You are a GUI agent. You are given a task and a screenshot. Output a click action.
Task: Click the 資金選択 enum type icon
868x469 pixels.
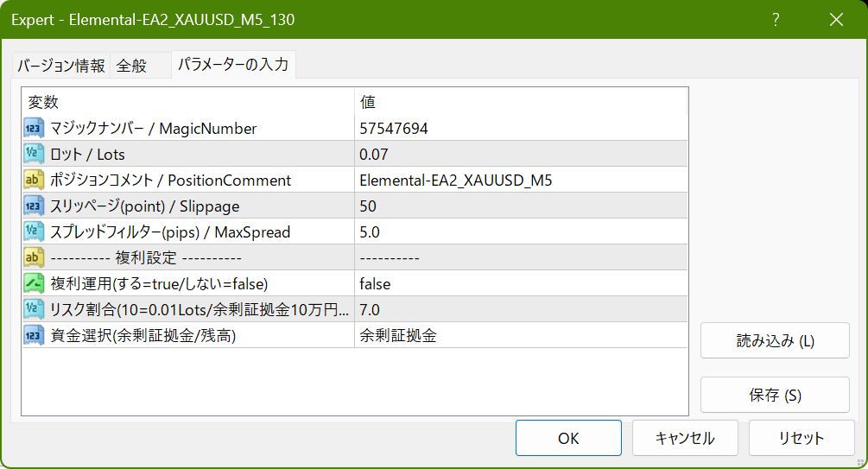34,336
